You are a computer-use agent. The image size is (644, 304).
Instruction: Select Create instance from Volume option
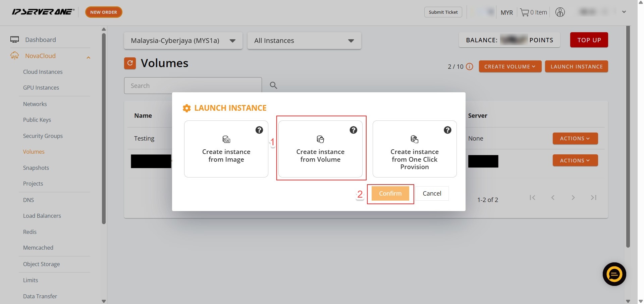click(x=320, y=149)
